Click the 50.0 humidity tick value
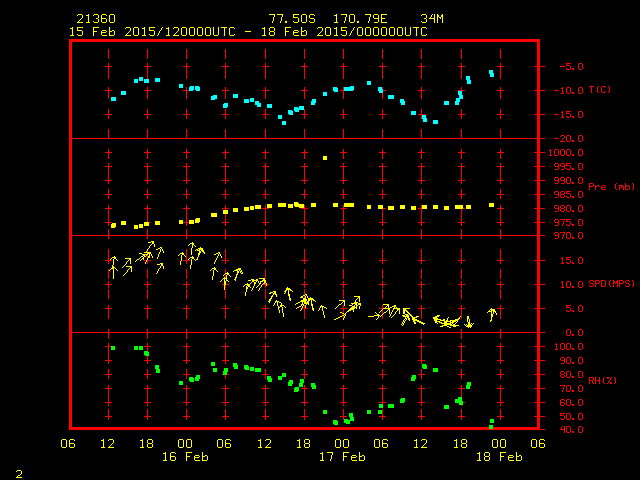 (571, 417)
